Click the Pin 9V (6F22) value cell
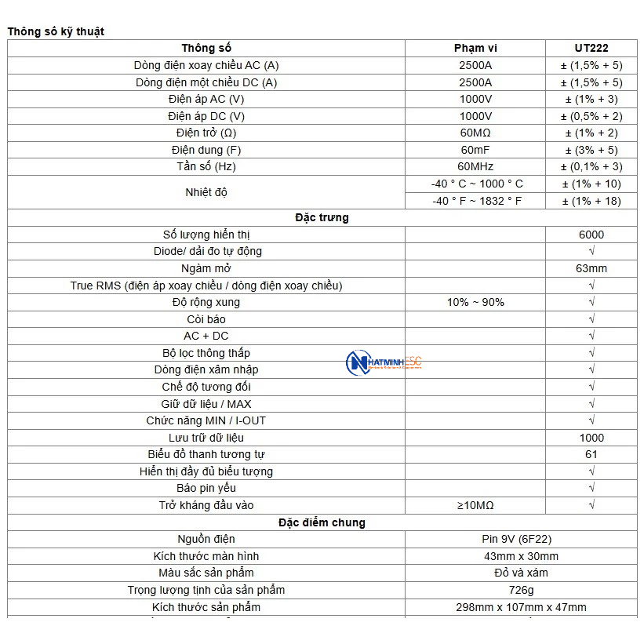This screenshot has width=644, height=644. point(521,539)
